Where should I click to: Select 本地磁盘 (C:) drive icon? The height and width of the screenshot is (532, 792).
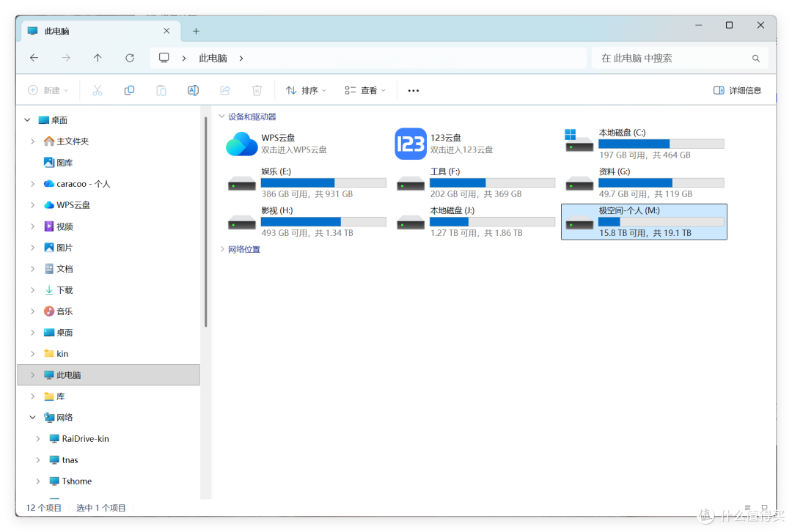coord(579,141)
